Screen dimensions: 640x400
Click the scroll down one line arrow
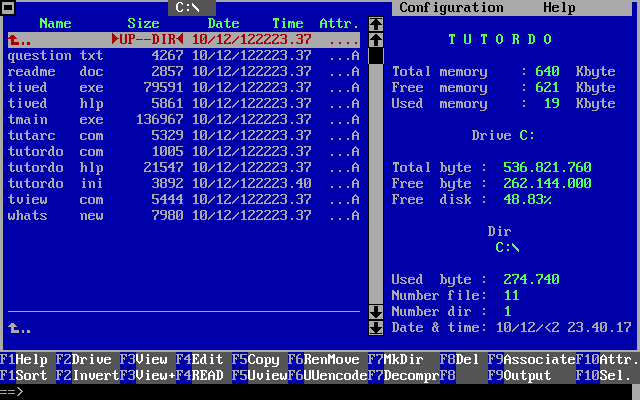[x=376, y=311]
